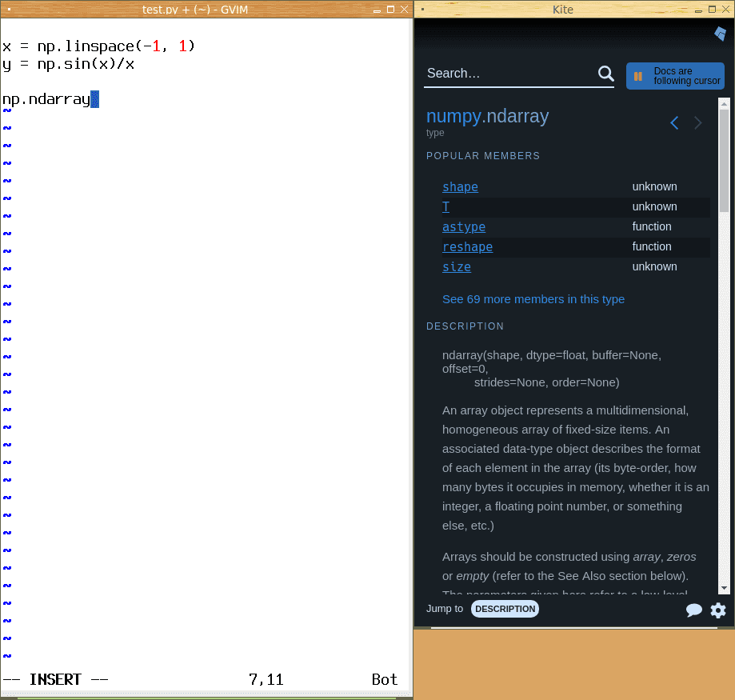Toggle the Docs are following cursor button
The height and width of the screenshot is (700, 735).
pyautogui.click(x=675, y=76)
